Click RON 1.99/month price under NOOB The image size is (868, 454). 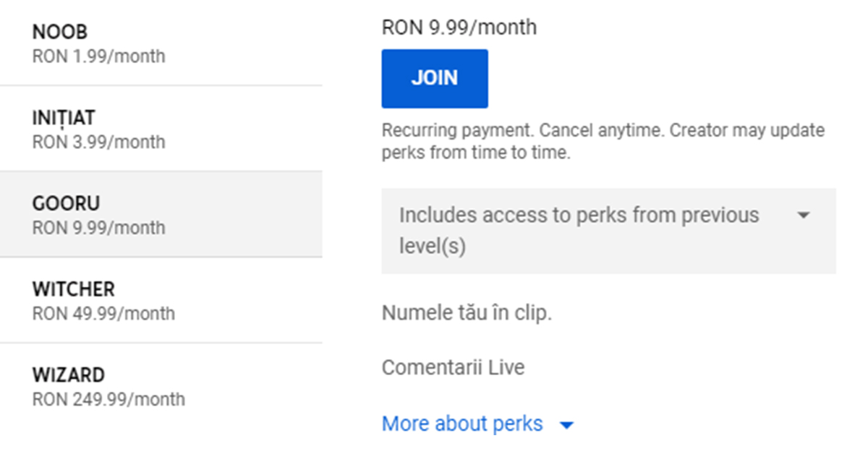(98, 56)
